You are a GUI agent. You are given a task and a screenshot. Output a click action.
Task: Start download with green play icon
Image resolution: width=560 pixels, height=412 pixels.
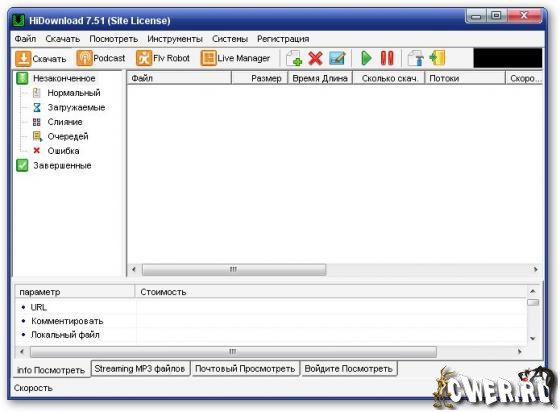tap(366, 58)
